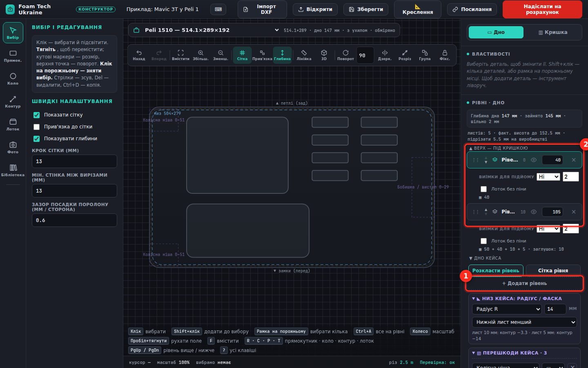Select the Лоток tray tool

pos(13,125)
